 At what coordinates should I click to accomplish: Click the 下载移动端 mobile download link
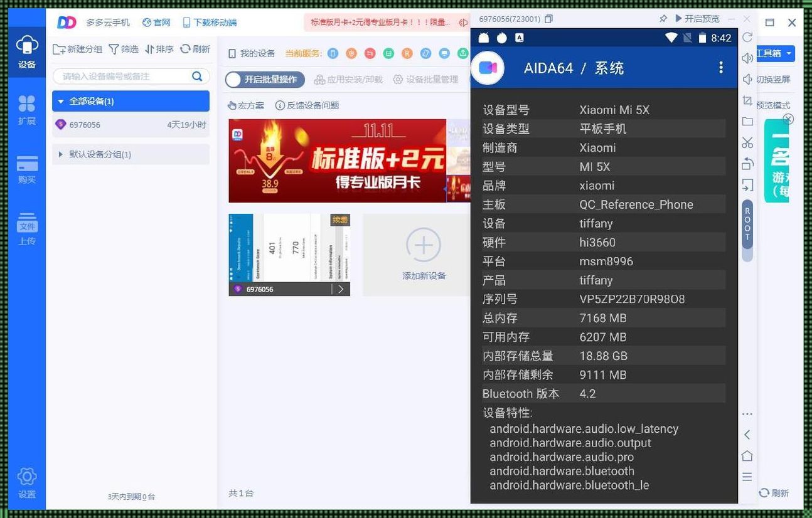pos(210,22)
